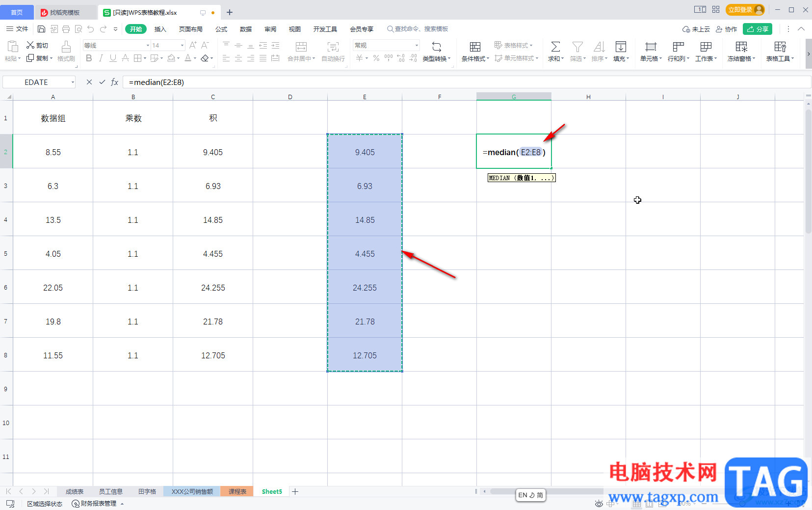Click the Table Tools (表格工具) icon
Viewport: 812px width, 510px height.
(x=780, y=47)
